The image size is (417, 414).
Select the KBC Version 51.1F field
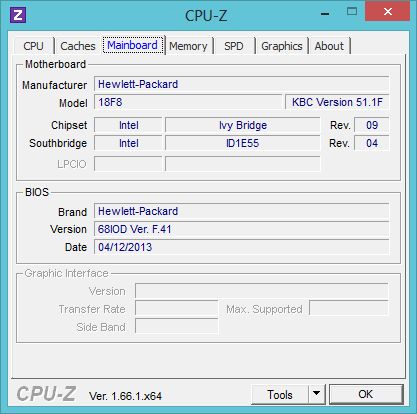(337, 102)
